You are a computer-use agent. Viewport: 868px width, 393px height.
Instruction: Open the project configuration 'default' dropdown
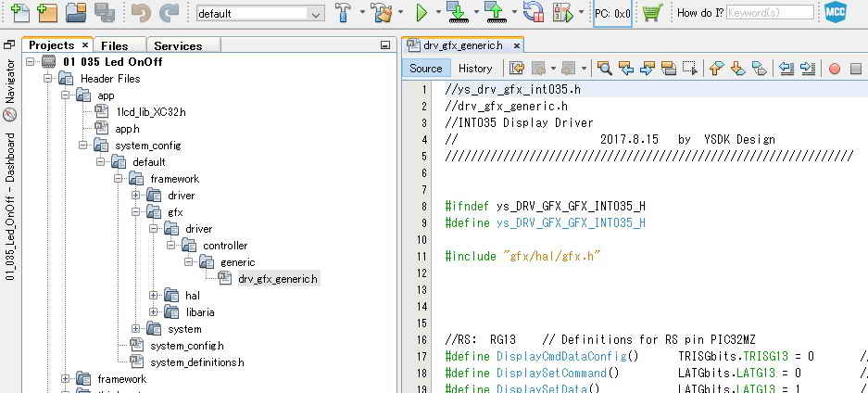tap(260, 14)
